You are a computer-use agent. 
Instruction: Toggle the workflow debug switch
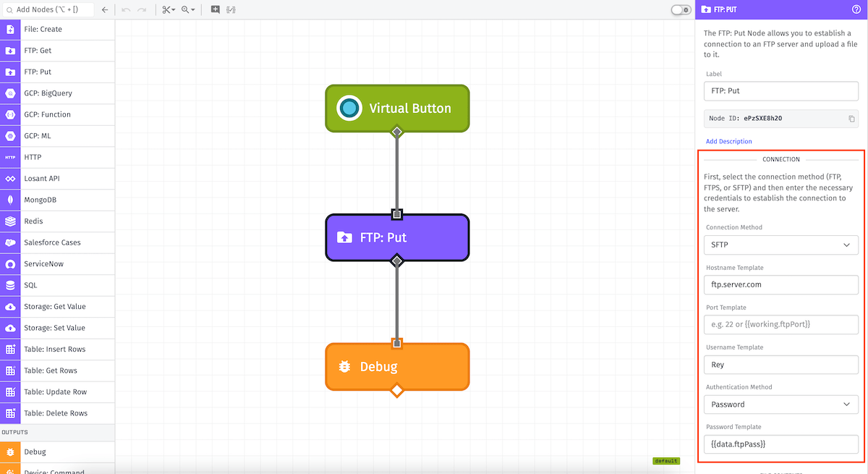click(x=680, y=10)
